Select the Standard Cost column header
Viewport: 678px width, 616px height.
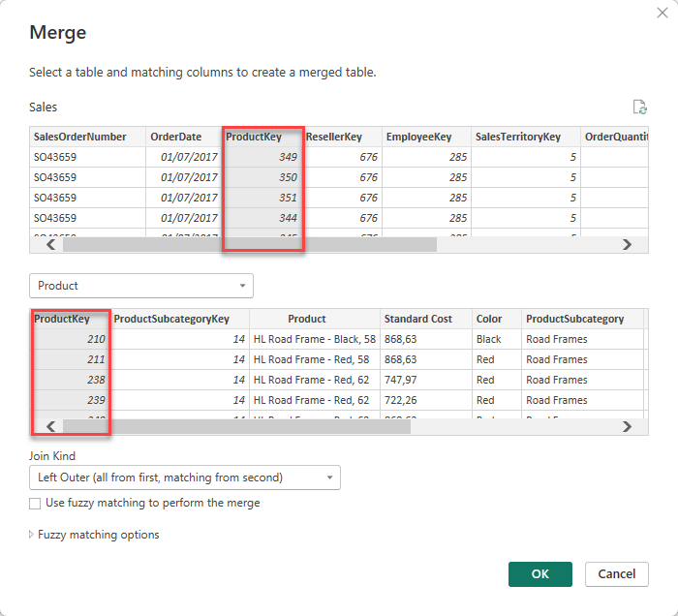[x=417, y=319]
